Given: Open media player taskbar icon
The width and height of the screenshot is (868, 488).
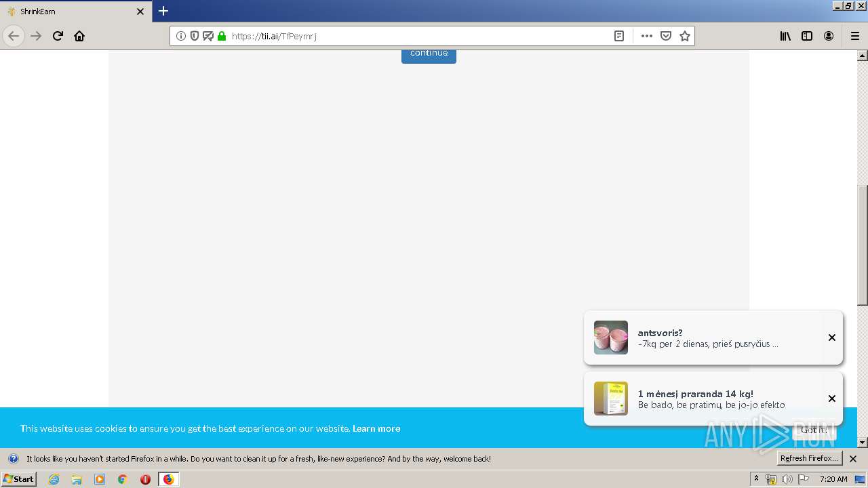Looking at the screenshot, I should (100, 479).
